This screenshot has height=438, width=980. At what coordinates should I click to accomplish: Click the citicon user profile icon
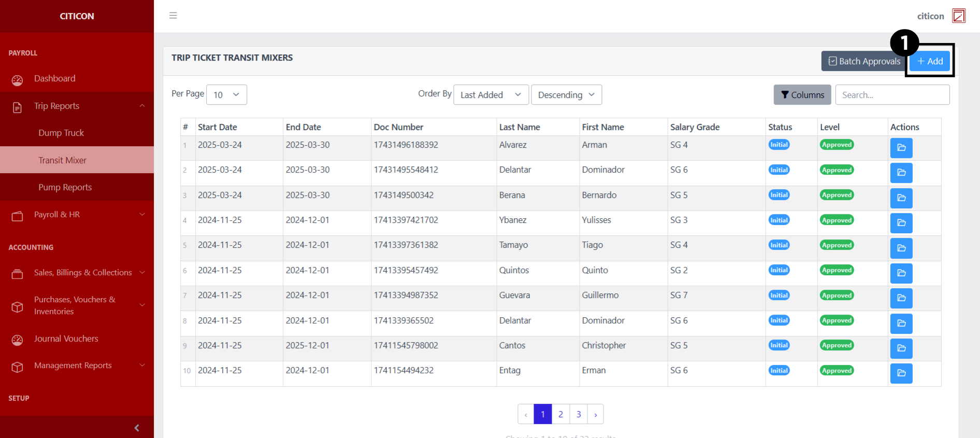958,16
